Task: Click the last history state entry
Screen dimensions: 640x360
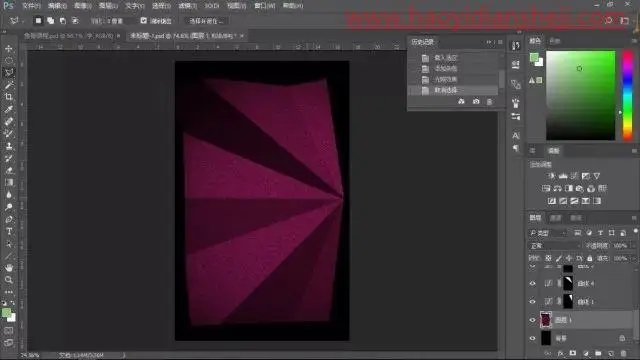Action: click(454, 90)
